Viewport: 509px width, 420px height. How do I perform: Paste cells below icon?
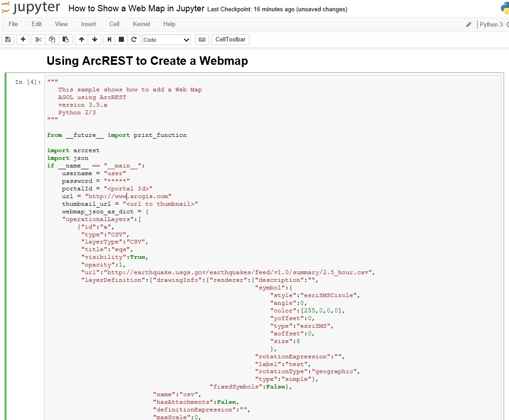tap(66, 40)
